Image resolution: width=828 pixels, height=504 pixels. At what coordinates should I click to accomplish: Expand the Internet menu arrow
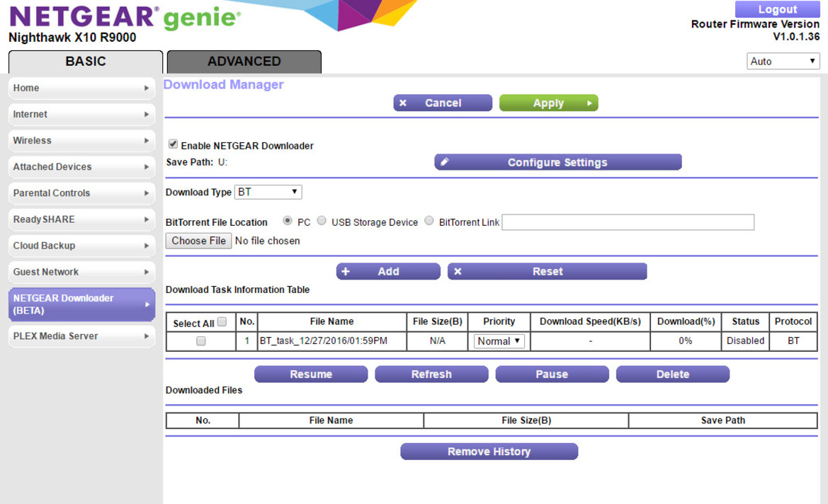pos(147,115)
